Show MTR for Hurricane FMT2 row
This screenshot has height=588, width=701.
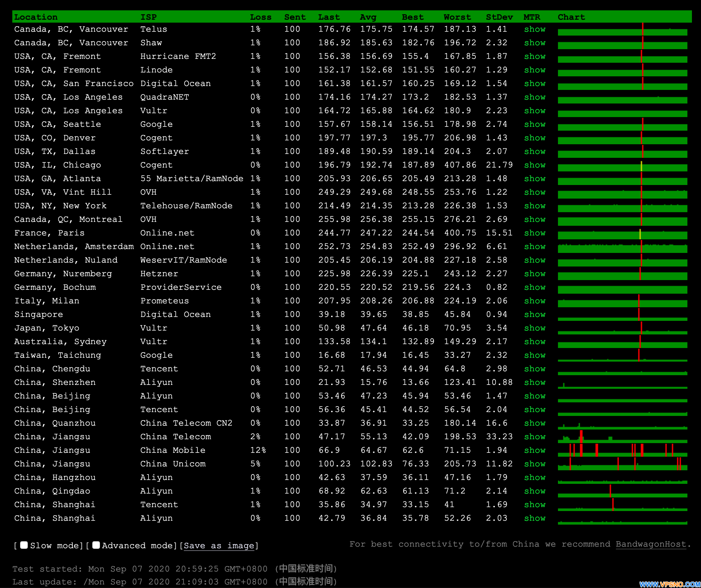pyautogui.click(x=535, y=56)
